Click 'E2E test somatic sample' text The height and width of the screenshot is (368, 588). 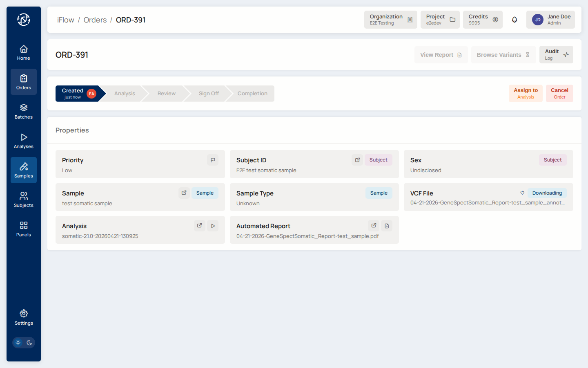[x=266, y=171]
